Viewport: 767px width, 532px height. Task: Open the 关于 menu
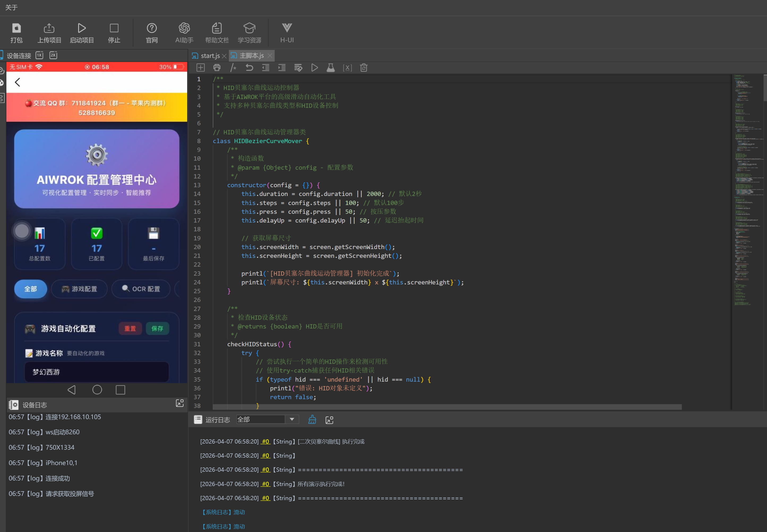(x=11, y=7)
